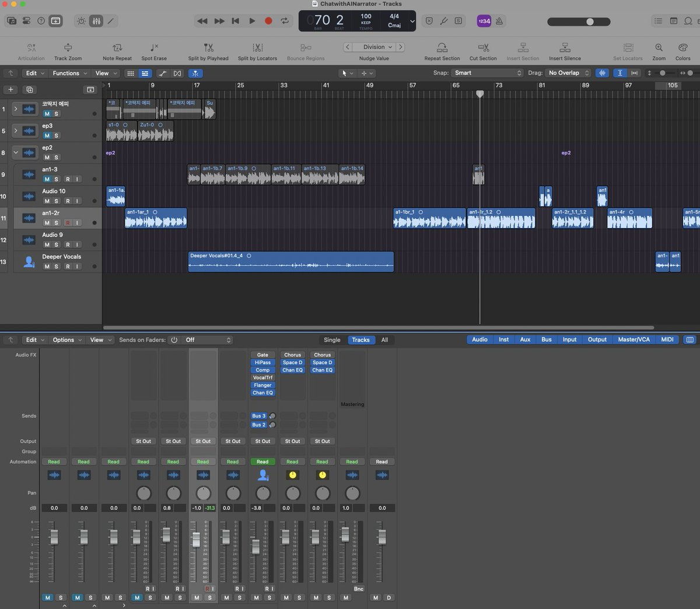
Task: Mute the Deeper Vocals track
Action: point(47,267)
